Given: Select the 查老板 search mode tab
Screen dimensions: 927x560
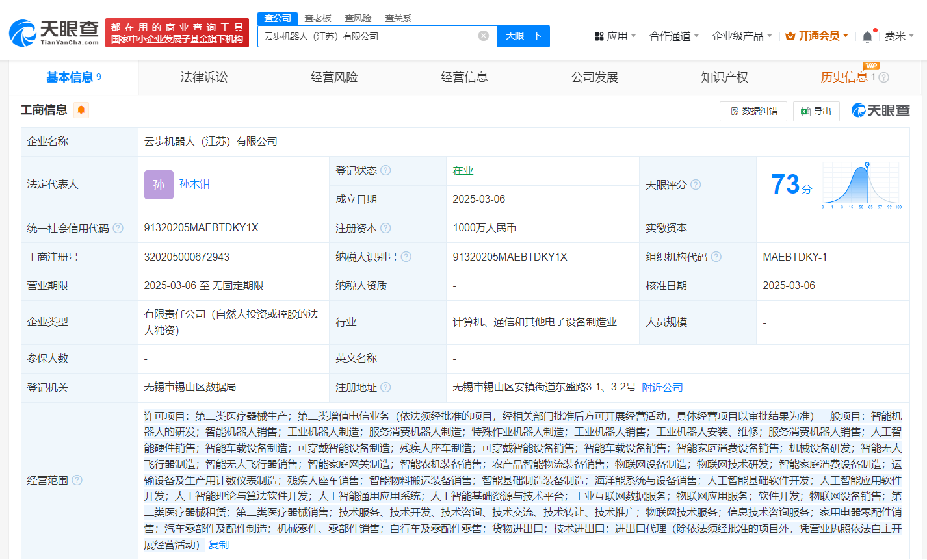Looking at the screenshot, I should (318, 18).
